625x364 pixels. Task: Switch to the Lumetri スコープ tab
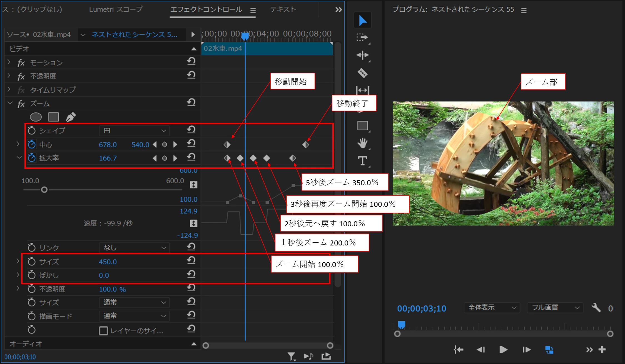[116, 9]
